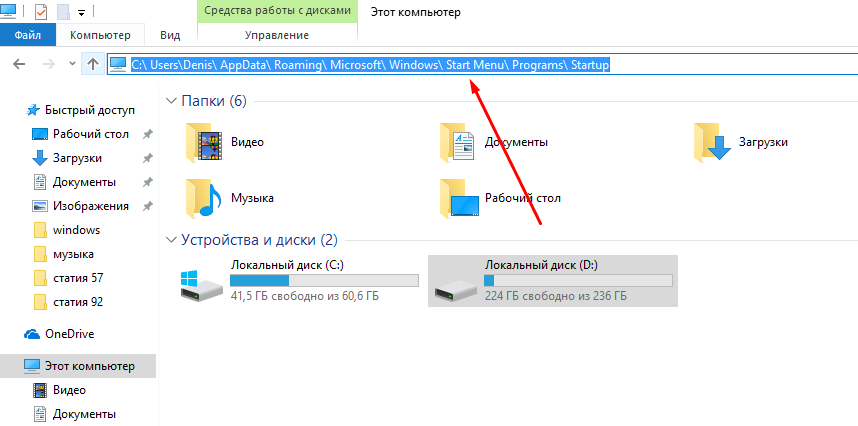Open the статья 57 folder in sidebar
858x426 pixels.
[78, 278]
